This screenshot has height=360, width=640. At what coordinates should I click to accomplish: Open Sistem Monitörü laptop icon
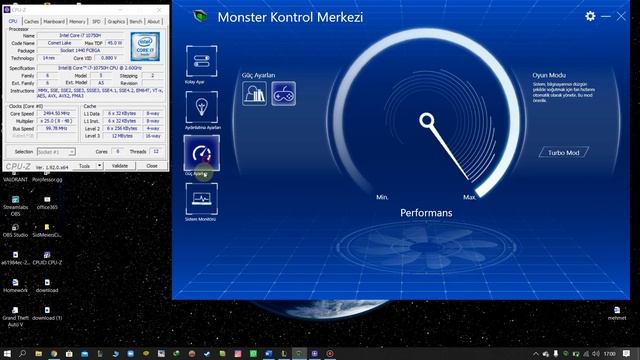tap(202, 199)
